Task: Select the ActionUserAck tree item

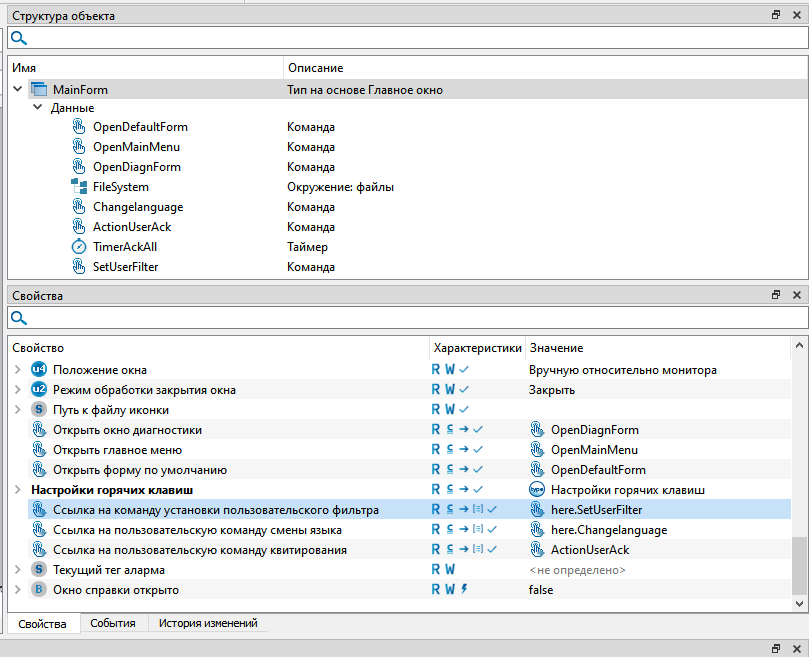Action: coord(132,227)
